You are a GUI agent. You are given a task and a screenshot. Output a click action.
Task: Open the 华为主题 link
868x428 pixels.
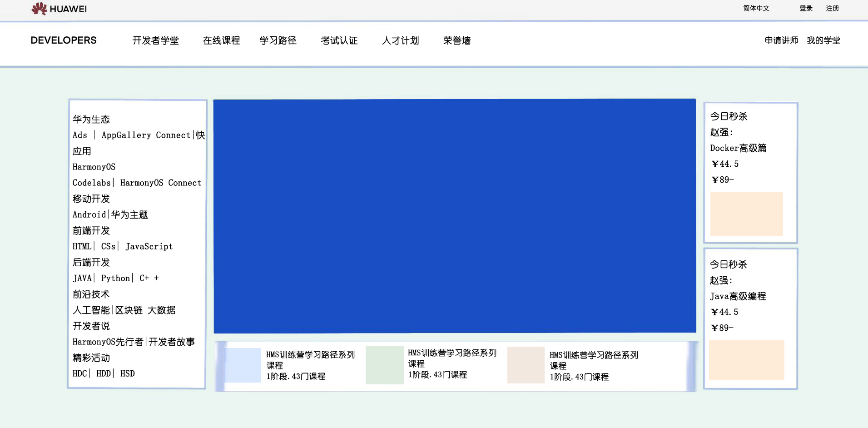129,214
